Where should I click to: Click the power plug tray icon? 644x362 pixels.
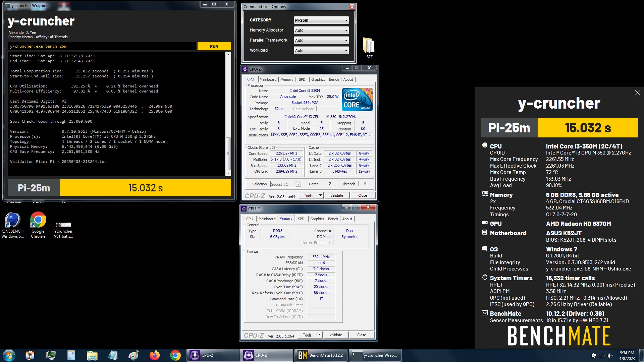(x=594, y=356)
